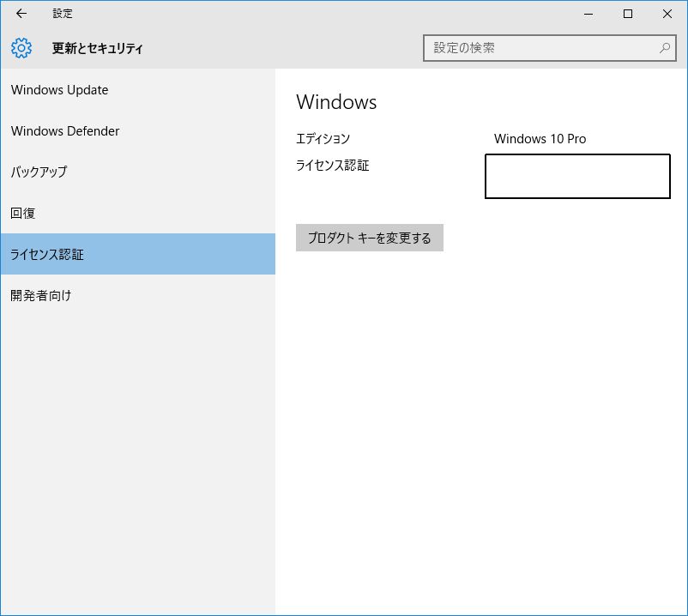Maximize the 設定 window

click(x=628, y=14)
